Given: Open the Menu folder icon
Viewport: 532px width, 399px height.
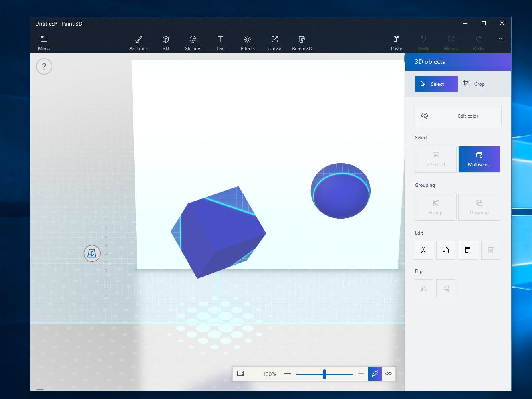Looking at the screenshot, I should pos(44,43).
